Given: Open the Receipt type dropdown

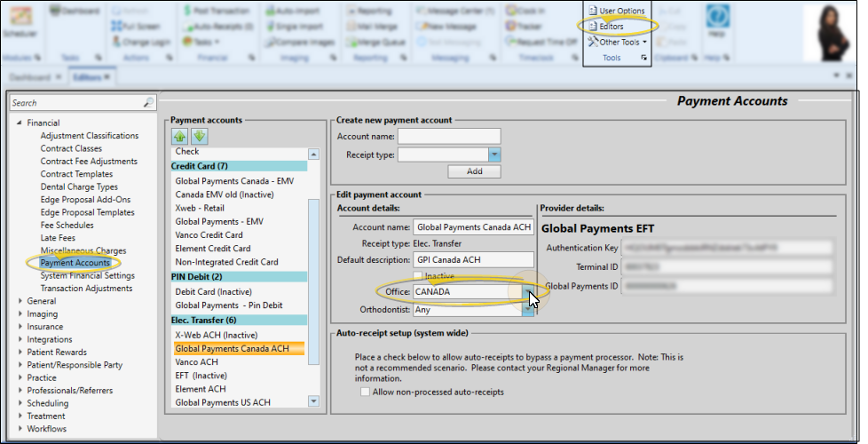Looking at the screenshot, I should [495, 155].
